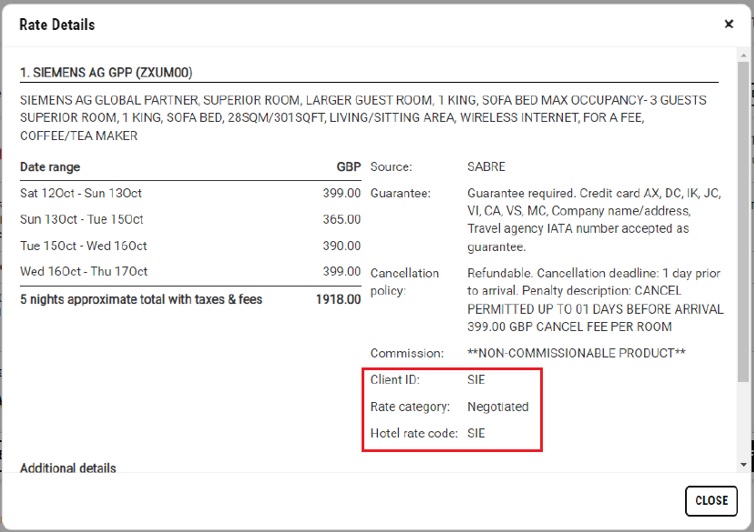Click the 'Wed 16Oct - Thu 17Oct' row
Screen dimensions: 754x532
[x=190, y=272]
